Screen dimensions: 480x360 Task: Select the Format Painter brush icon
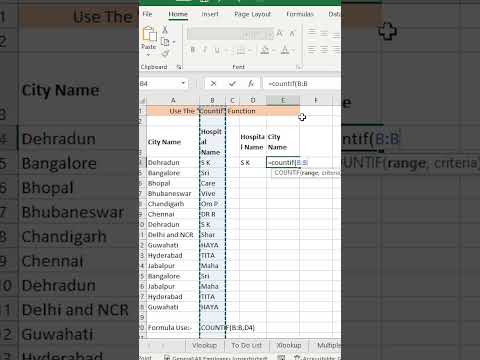click(165, 53)
